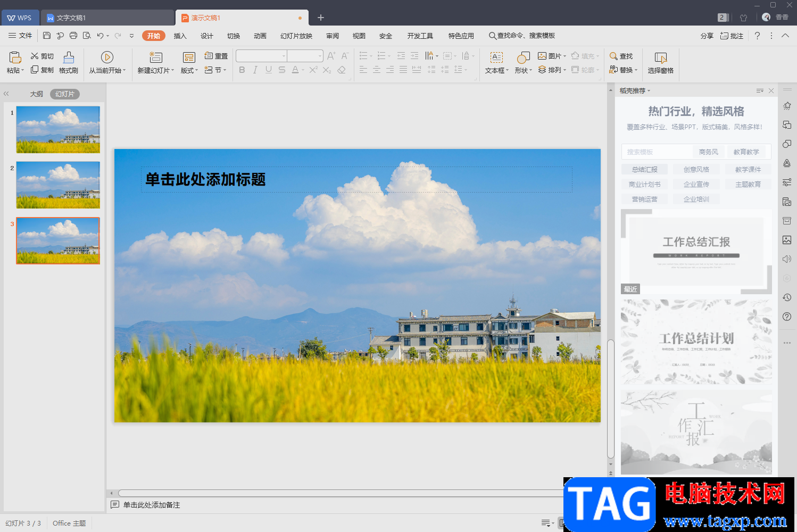Click the Undo arrow icon
Image resolution: width=797 pixels, height=532 pixels.
[x=100, y=36]
